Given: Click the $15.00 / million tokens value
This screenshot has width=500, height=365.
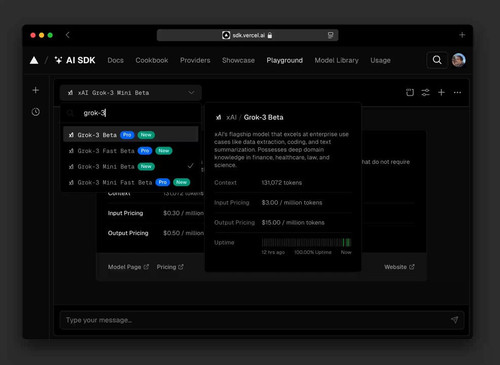Looking at the screenshot, I should (x=293, y=223).
